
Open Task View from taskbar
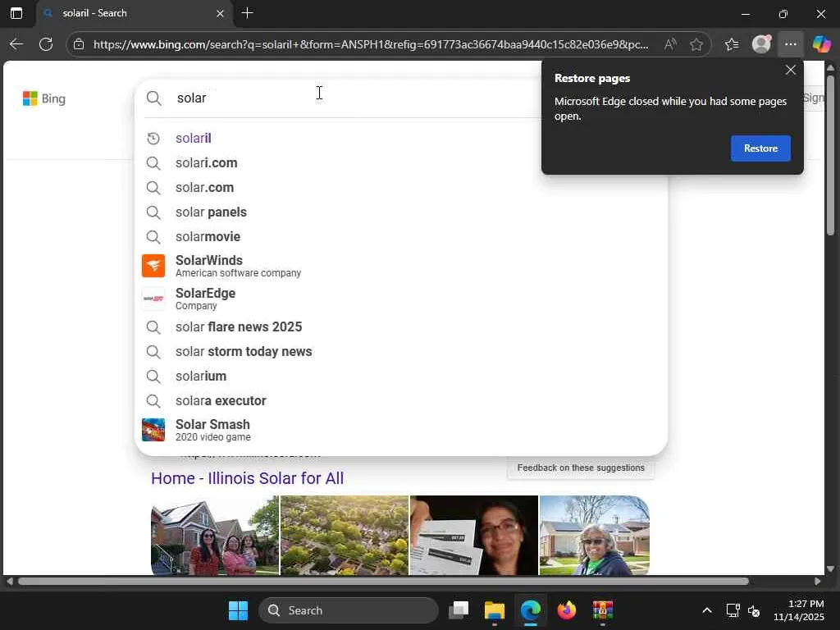459,610
